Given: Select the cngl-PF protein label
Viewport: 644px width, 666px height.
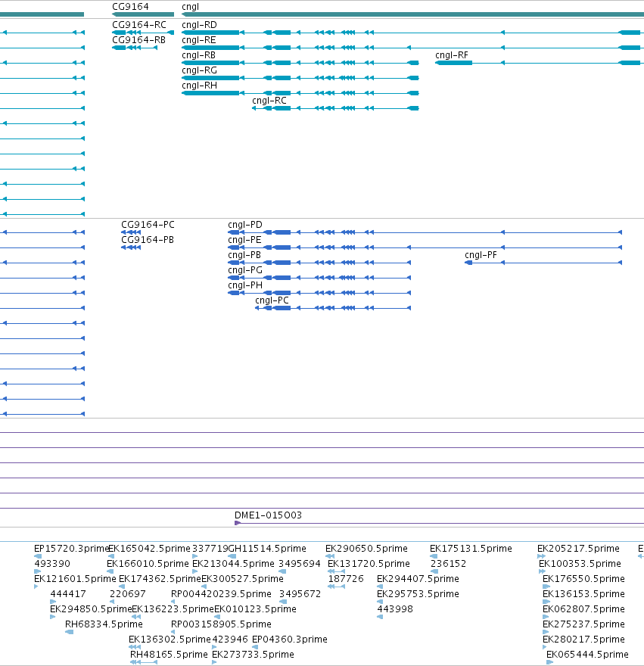Looking at the screenshot, I should [481, 255].
